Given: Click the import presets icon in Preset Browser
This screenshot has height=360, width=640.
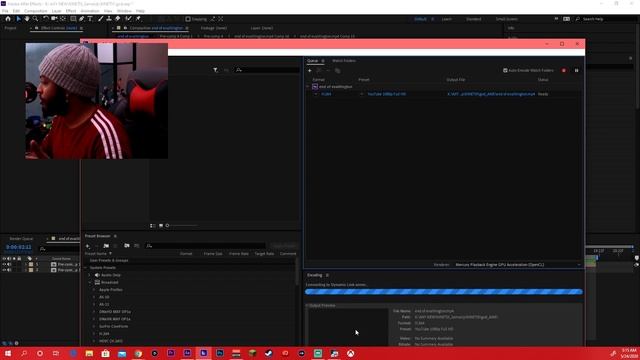Looking at the screenshot, I should pyautogui.click(x=127, y=246).
